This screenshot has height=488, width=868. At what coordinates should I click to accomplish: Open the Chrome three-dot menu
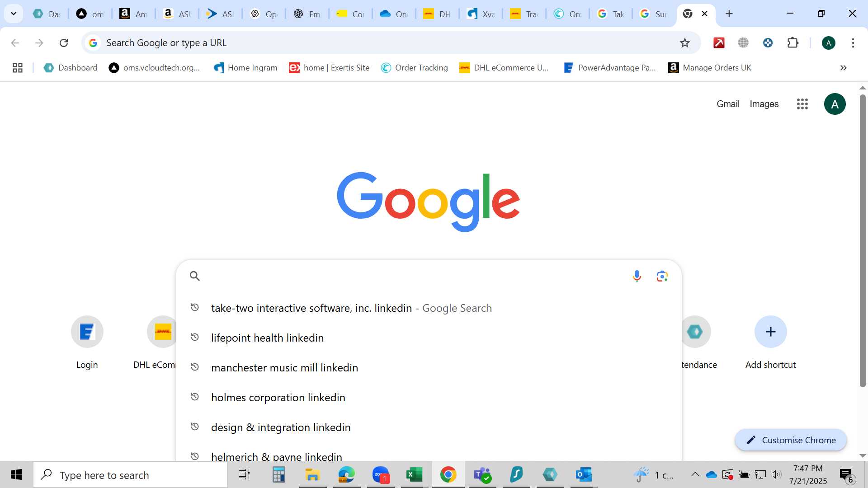[x=853, y=43]
